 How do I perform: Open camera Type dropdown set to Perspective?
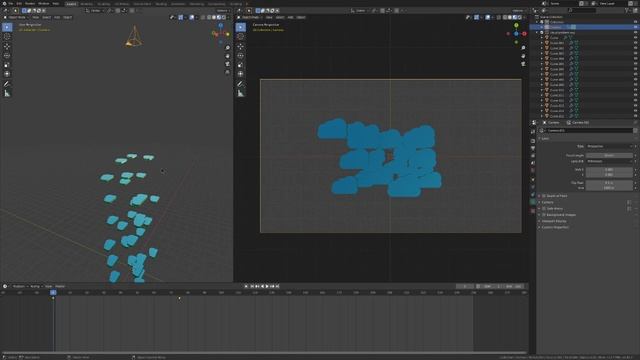(x=610, y=146)
